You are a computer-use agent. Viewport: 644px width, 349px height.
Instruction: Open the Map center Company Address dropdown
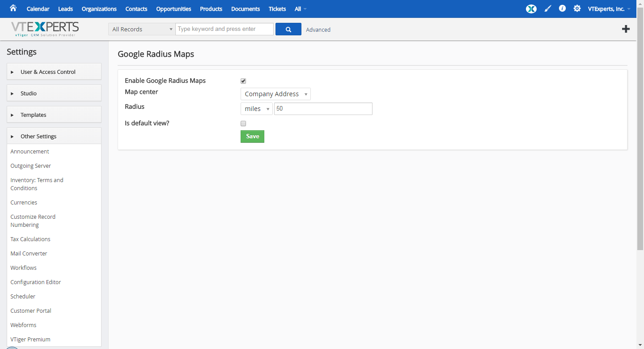click(x=275, y=94)
